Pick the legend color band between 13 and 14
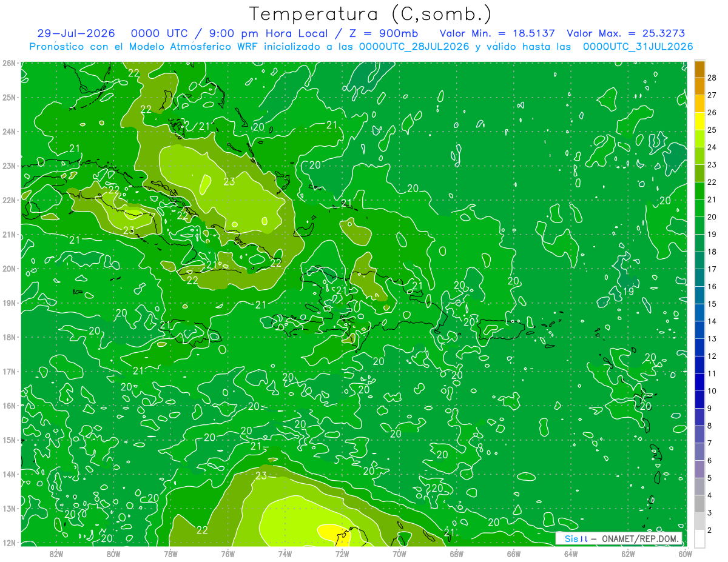 699,330
